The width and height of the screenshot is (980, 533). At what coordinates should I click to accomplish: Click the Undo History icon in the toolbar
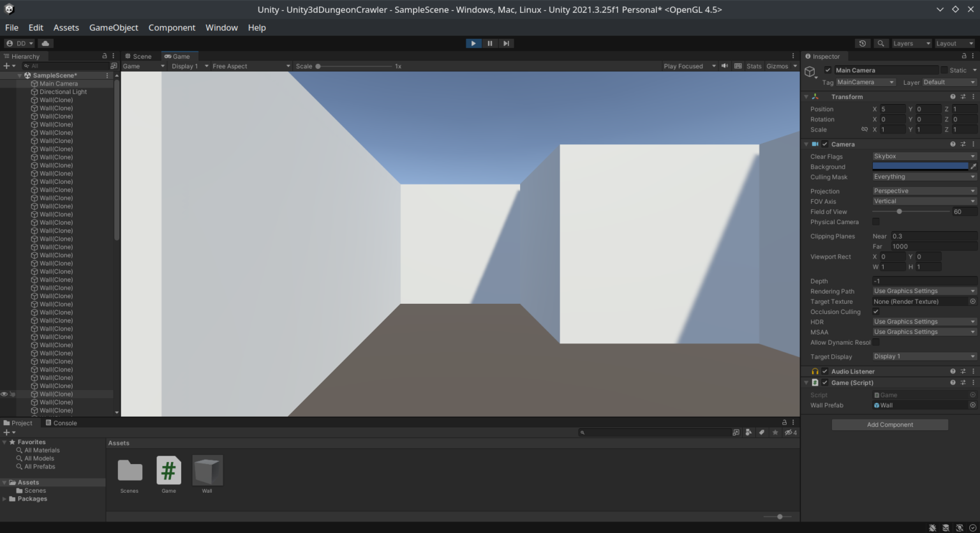[863, 43]
